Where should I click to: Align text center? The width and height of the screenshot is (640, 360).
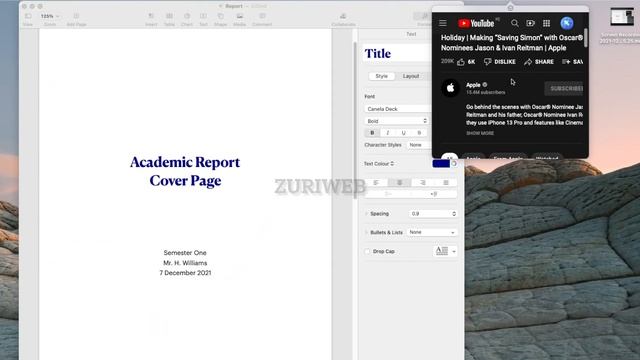tap(399, 182)
